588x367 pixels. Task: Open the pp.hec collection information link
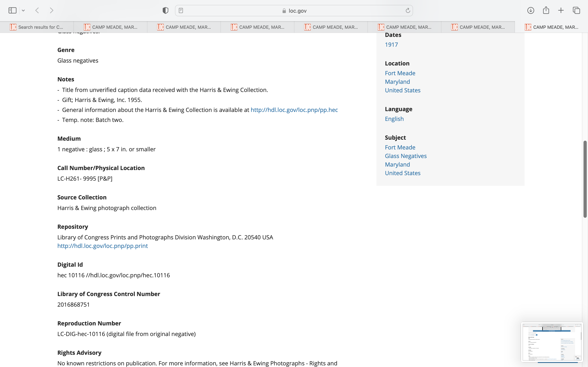[x=294, y=110]
